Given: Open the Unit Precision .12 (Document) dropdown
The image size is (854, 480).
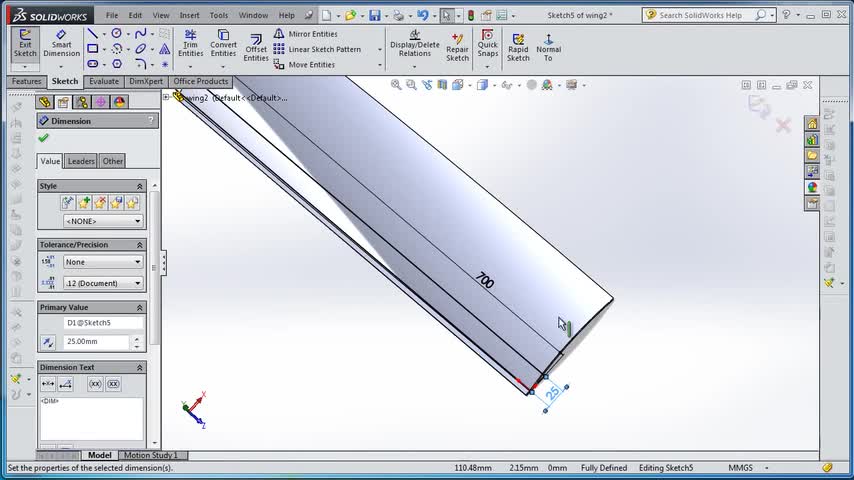Looking at the screenshot, I should click(103, 283).
